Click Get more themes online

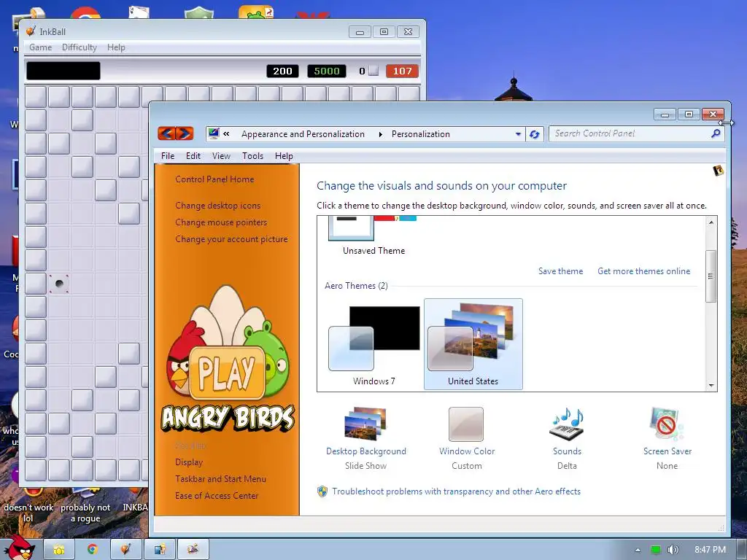(x=643, y=271)
